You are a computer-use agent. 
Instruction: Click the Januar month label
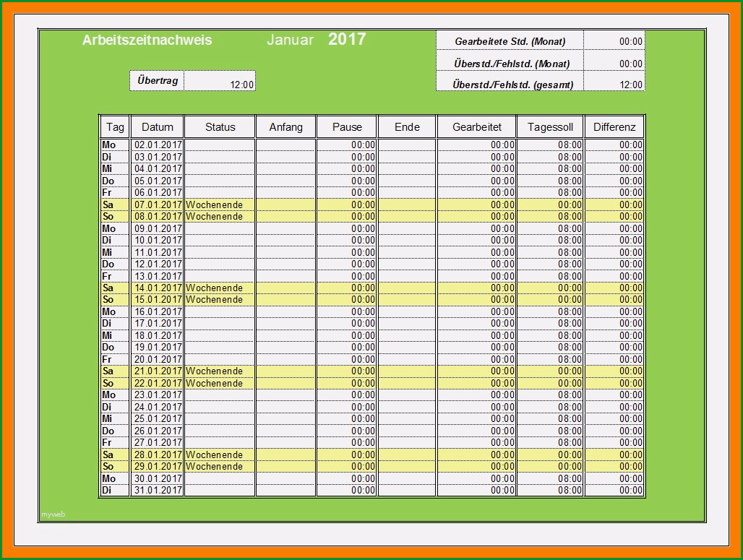pos(290,40)
